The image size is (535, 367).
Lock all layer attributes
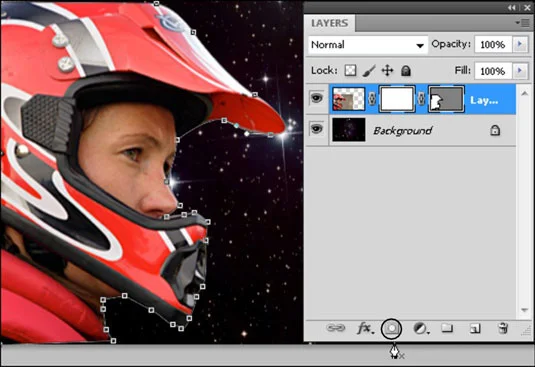(406, 71)
